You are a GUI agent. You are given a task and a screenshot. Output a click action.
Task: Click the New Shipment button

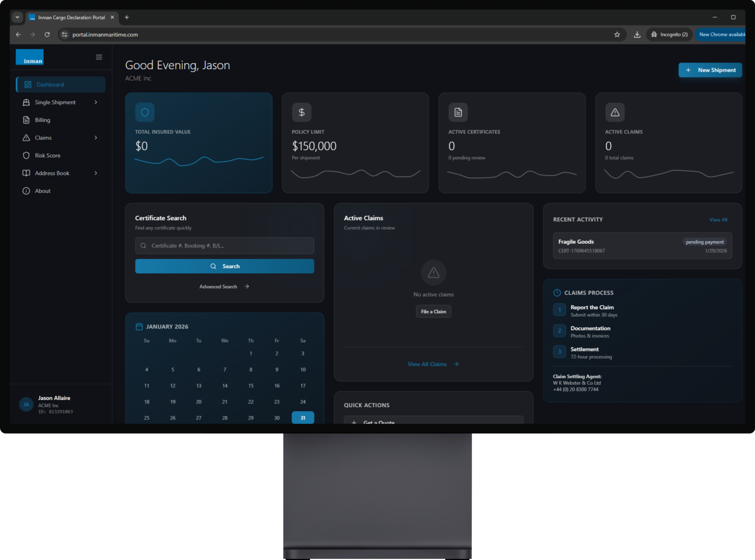(x=710, y=70)
